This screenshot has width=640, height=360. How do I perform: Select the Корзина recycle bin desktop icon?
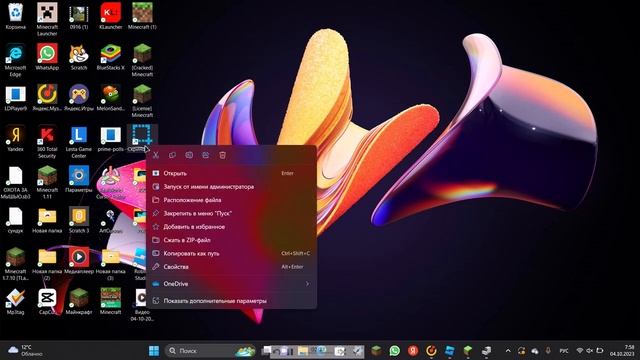pyautogui.click(x=16, y=16)
